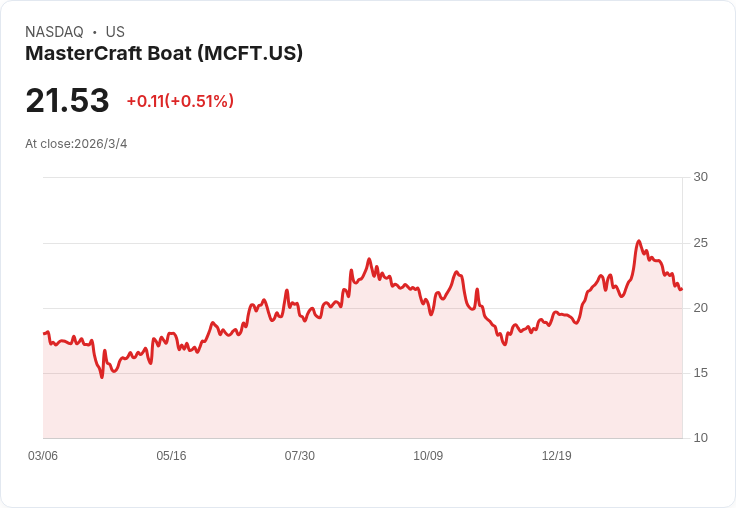Select the 05/16 date on x-axis
Screen dimensions: 736x508
tap(171, 456)
